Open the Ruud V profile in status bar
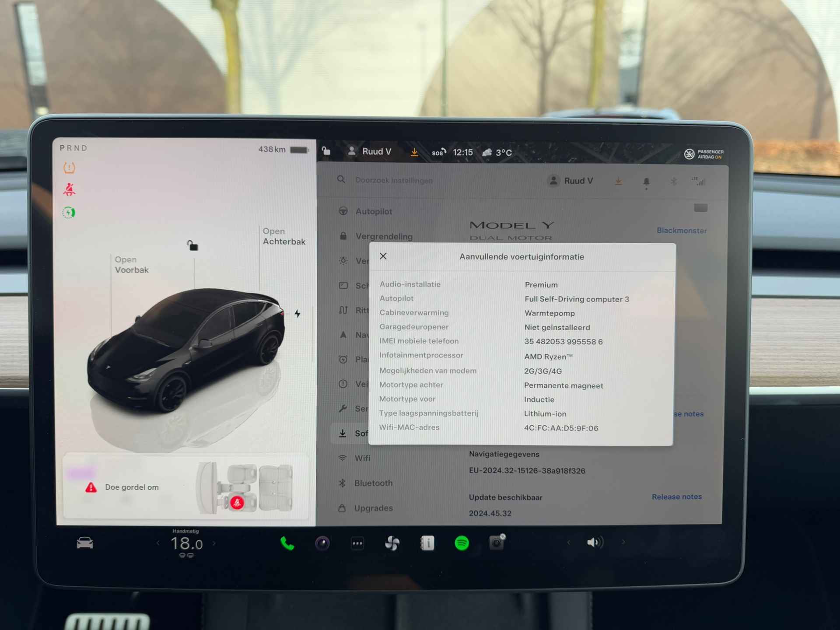The height and width of the screenshot is (630, 840). 370,151
